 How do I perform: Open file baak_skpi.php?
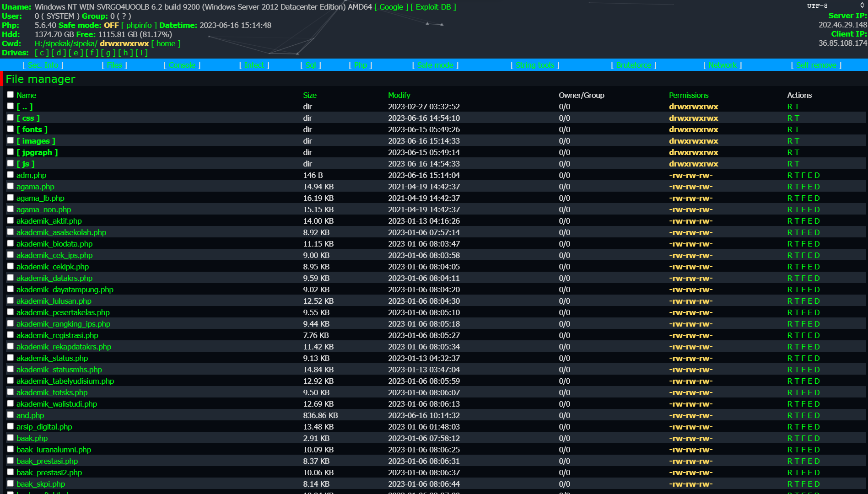tap(41, 484)
